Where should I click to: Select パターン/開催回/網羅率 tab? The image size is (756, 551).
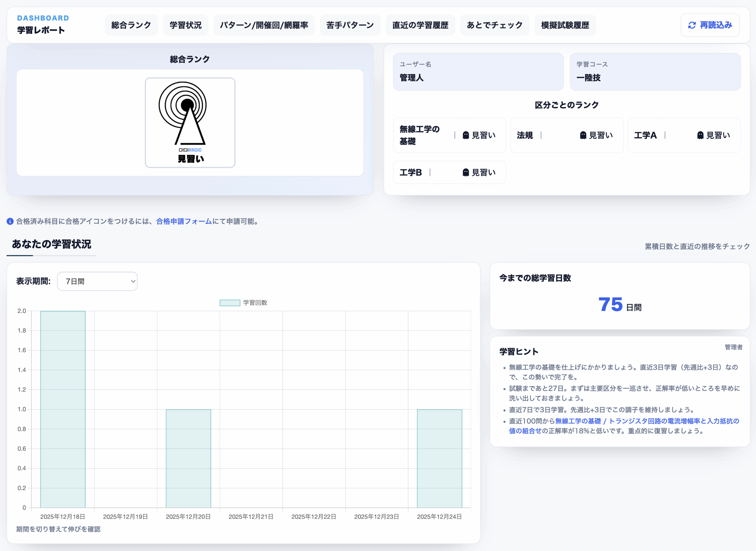[x=264, y=25]
